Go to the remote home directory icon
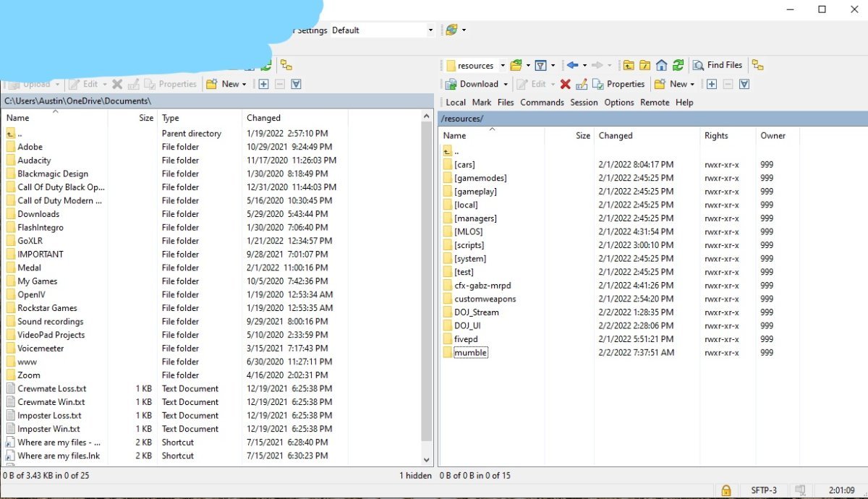 click(661, 65)
